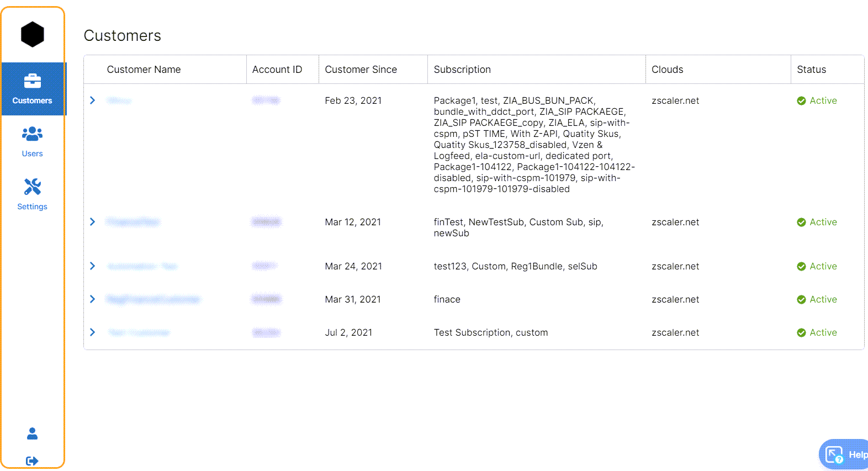The width and height of the screenshot is (868, 471).
Task: Open the Customers page in the sidebar
Action: click(x=33, y=89)
